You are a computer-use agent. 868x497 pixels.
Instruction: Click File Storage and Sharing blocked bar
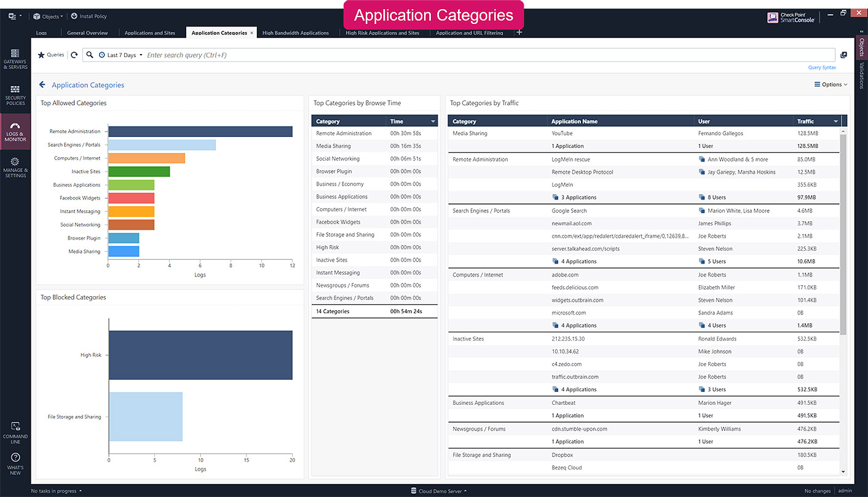point(146,417)
